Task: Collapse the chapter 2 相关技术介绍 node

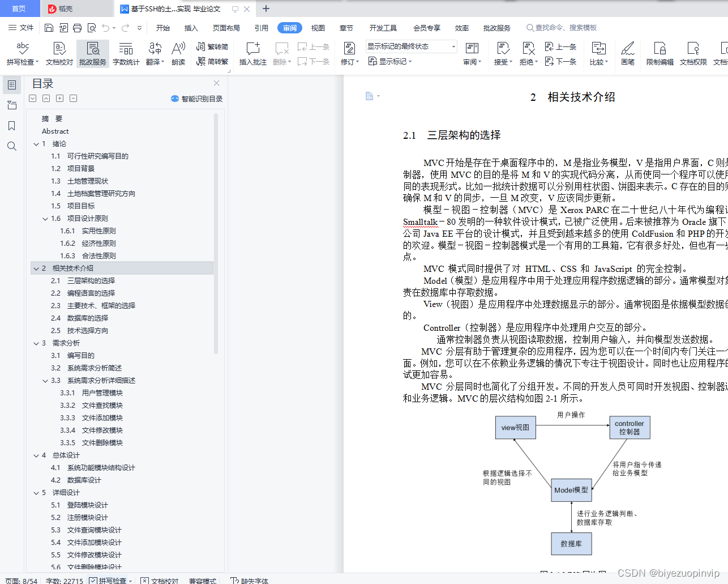Action: [x=36, y=268]
